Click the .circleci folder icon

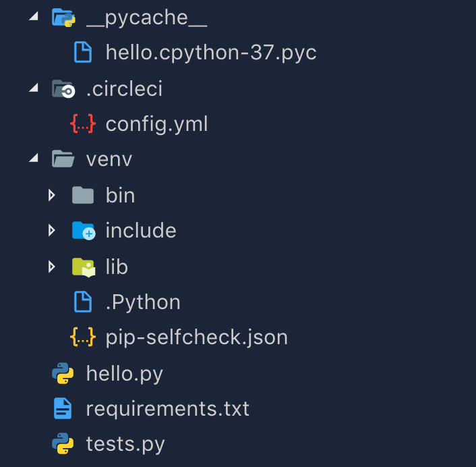pos(63,88)
